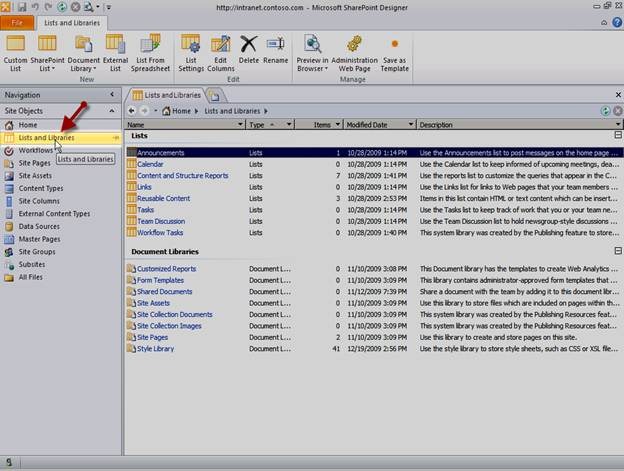Open the Calendar list link
The image size is (624, 471).
tap(150, 164)
